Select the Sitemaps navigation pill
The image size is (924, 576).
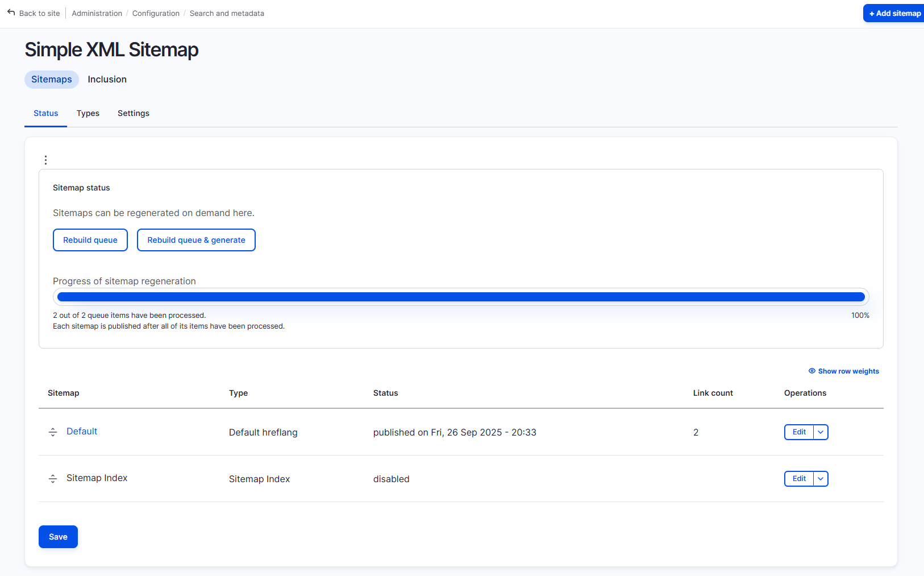[51, 79]
